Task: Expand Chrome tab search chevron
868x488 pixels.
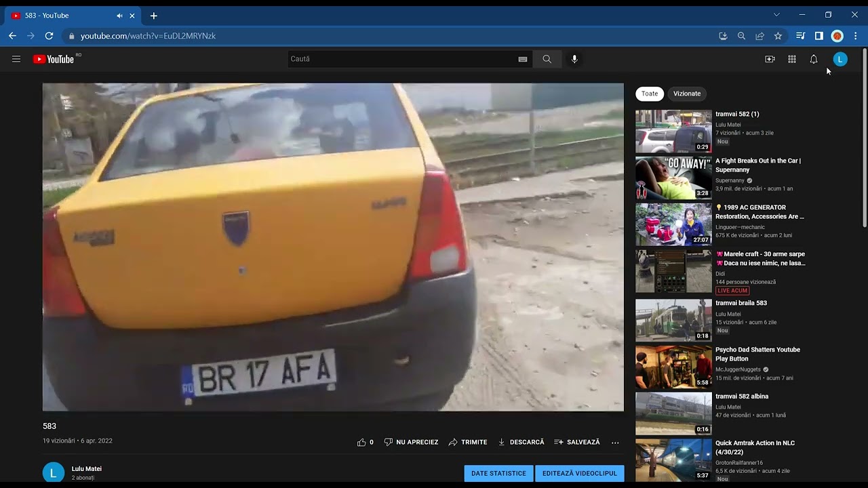Action: (x=776, y=15)
